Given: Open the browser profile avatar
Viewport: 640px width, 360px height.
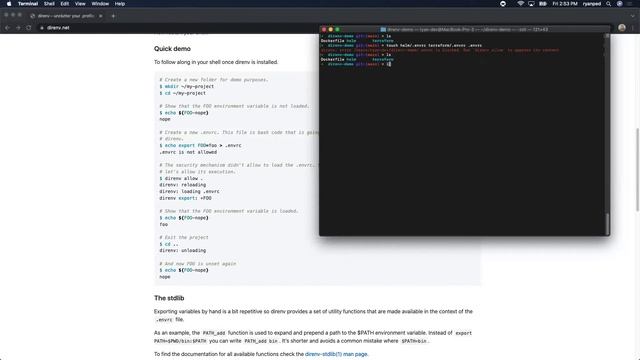Looking at the screenshot, I should pos(622,28).
